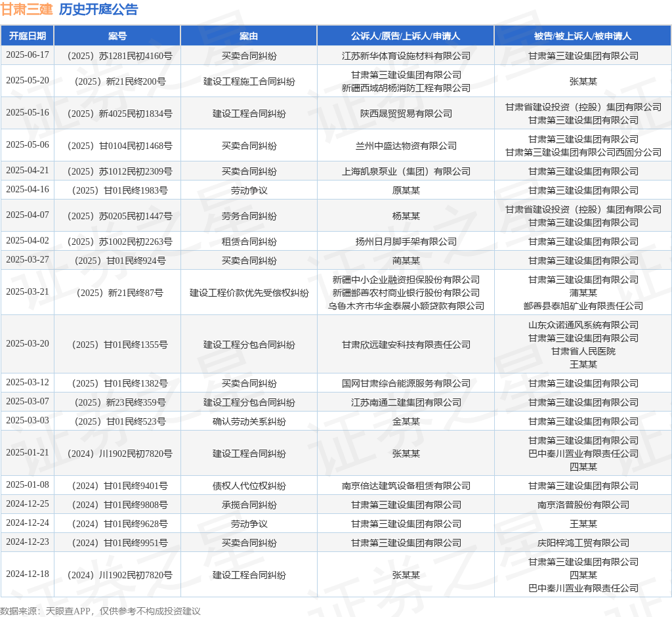Viewport: 672px width, 617px height.
Task: Select date cell 2025-01-21
Action: point(28,453)
